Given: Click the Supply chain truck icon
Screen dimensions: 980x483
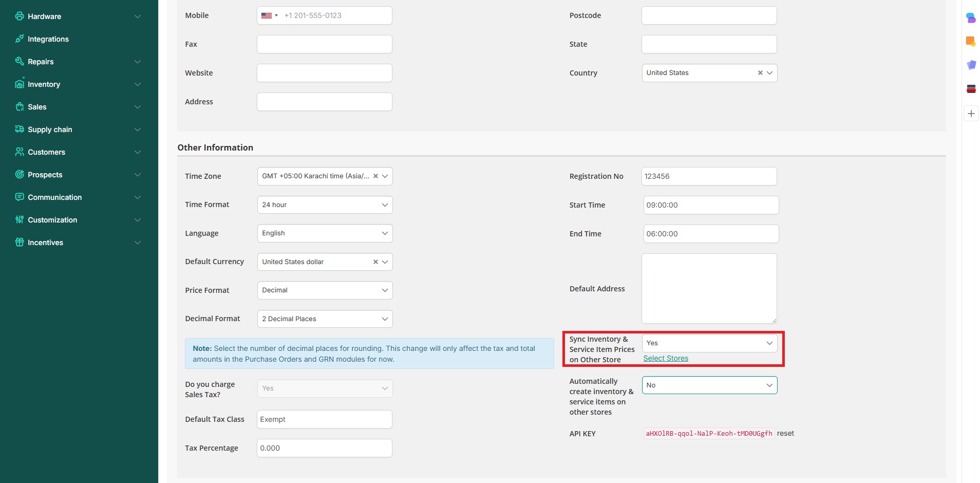Looking at the screenshot, I should pyautogui.click(x=20, y=129).
